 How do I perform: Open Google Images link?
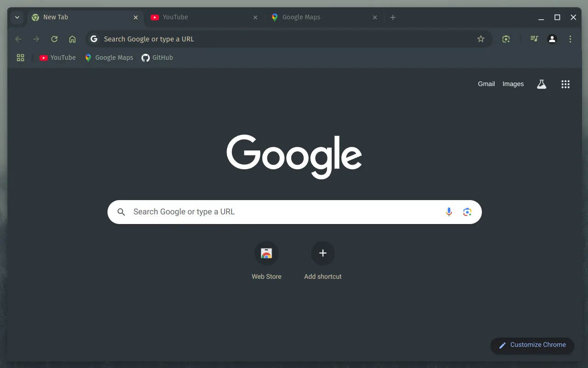coord(513,84)
